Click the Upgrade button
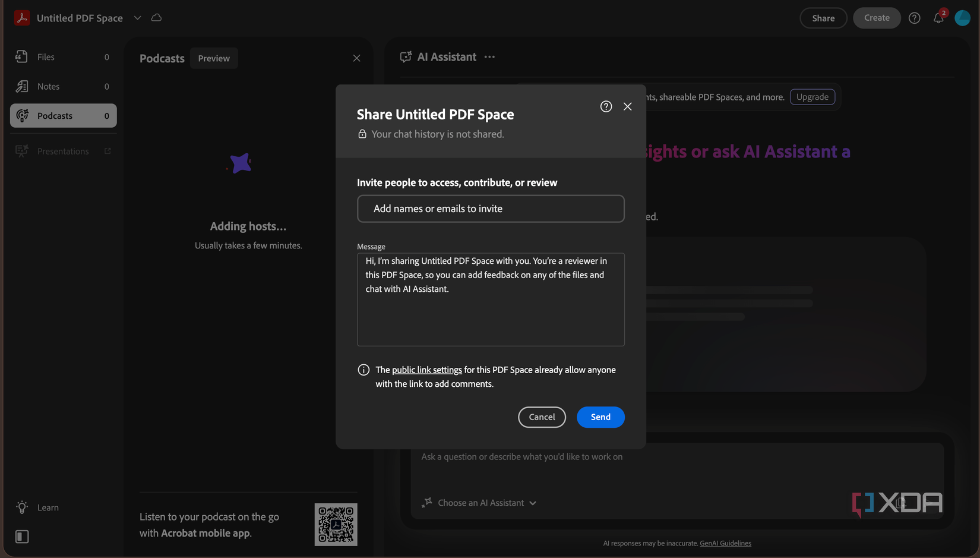980x558 pixels. 812,97
